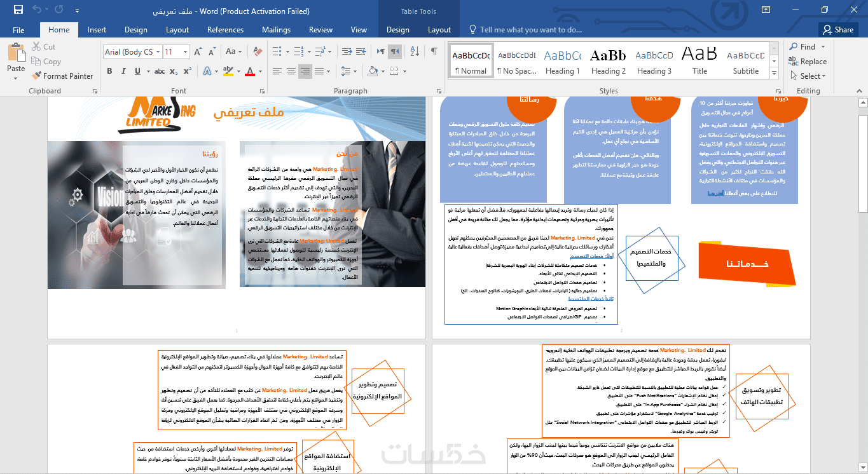The image size is (868, 474).
Task: Apply the red font color
Action: pos(251,71)
